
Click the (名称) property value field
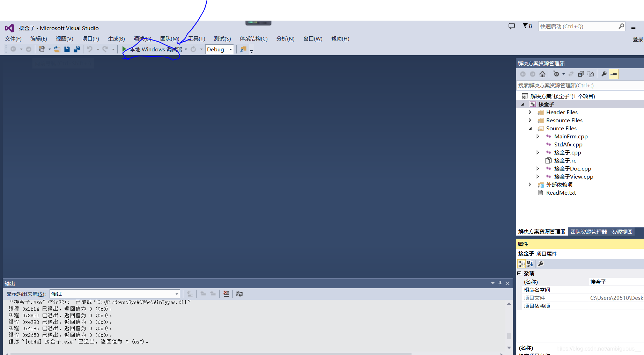click(x=616, y=282)
